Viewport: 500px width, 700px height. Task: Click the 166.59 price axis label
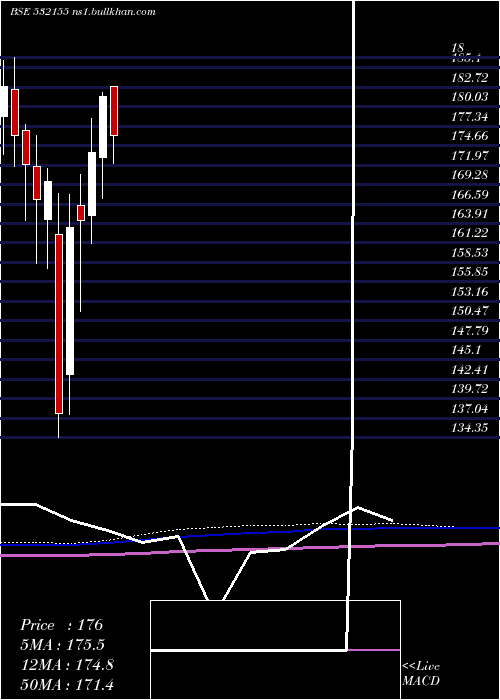coord(469,194)
